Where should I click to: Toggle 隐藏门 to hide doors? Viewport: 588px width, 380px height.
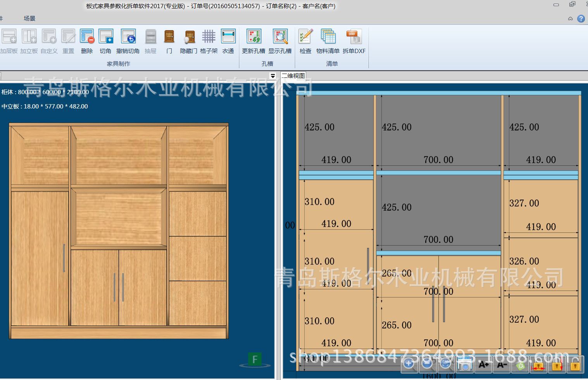coord(189,37)
